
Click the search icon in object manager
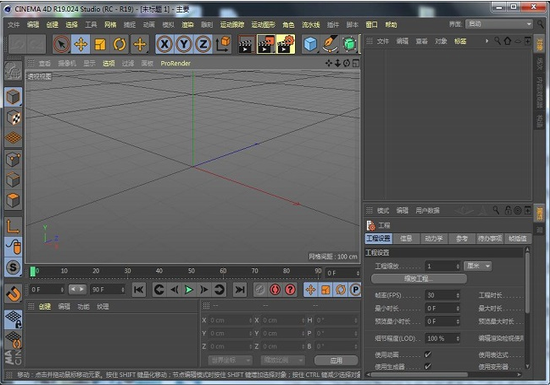pyautogui.click(x=497, y=41)
